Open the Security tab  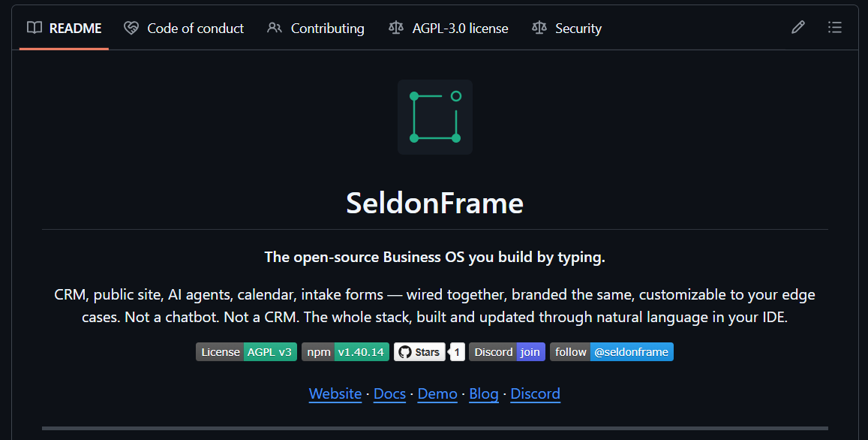point(567,29)
